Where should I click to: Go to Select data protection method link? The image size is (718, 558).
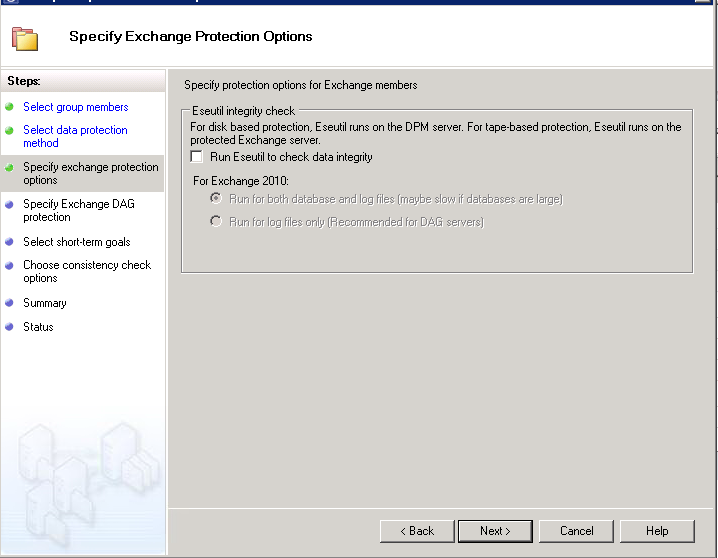(x=75, y=136)
